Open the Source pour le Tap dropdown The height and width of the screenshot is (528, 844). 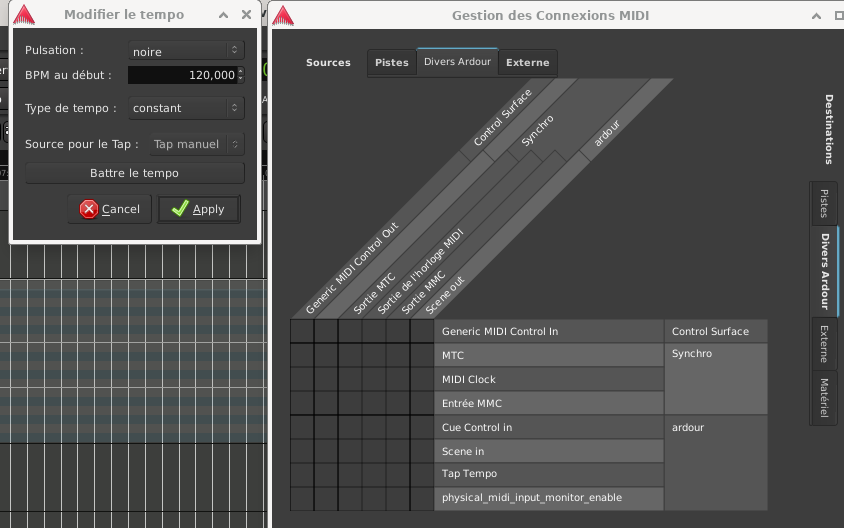[x=197, y=144]
